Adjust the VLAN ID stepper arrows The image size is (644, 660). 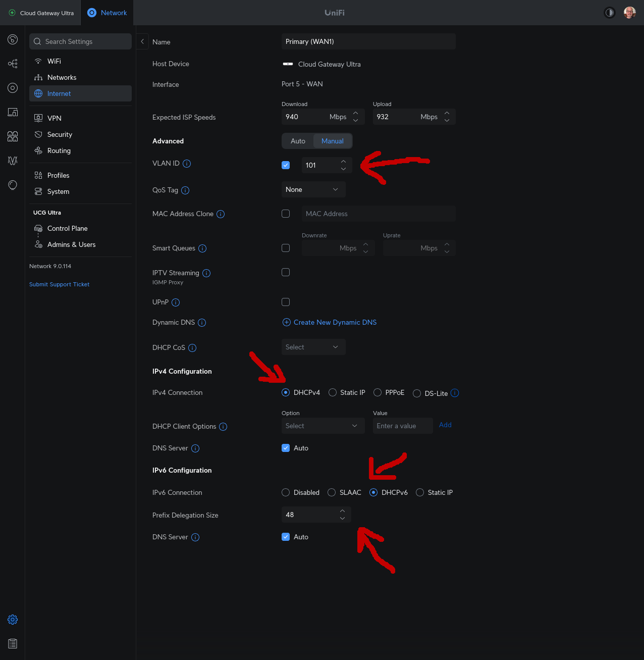pyautogui.click(x=344, y=165)
